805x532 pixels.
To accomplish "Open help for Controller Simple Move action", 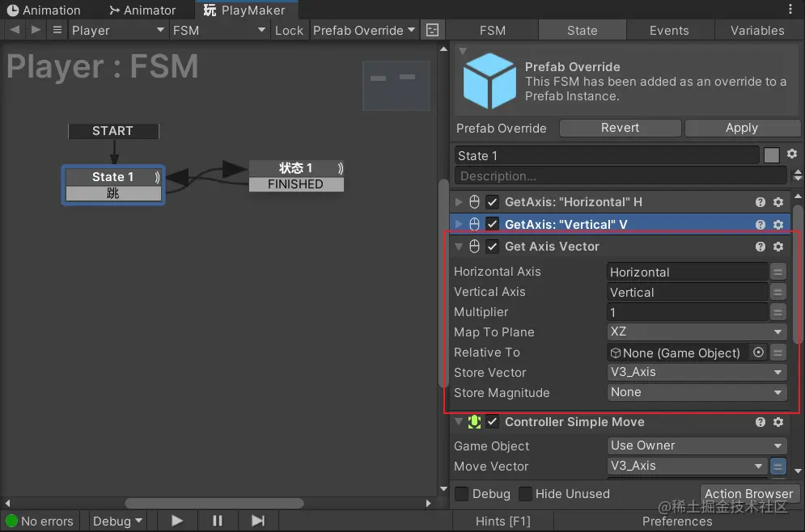I will pos(761,422).
